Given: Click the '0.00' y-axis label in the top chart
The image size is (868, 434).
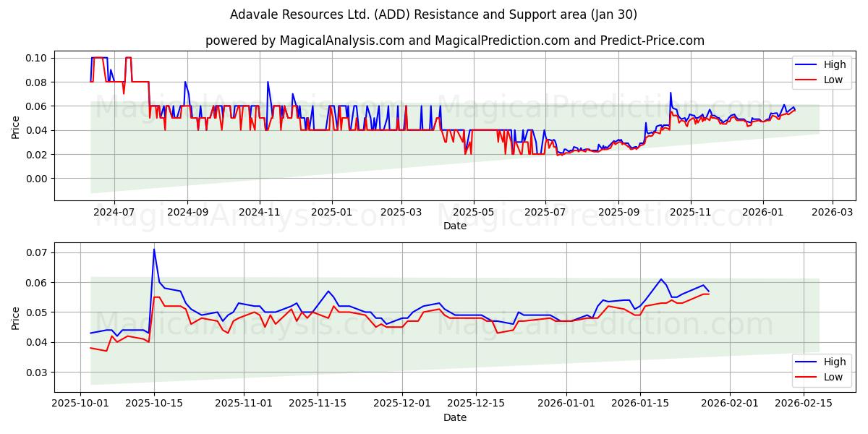Looking at the screenshot, I should (x=37, y=179).
